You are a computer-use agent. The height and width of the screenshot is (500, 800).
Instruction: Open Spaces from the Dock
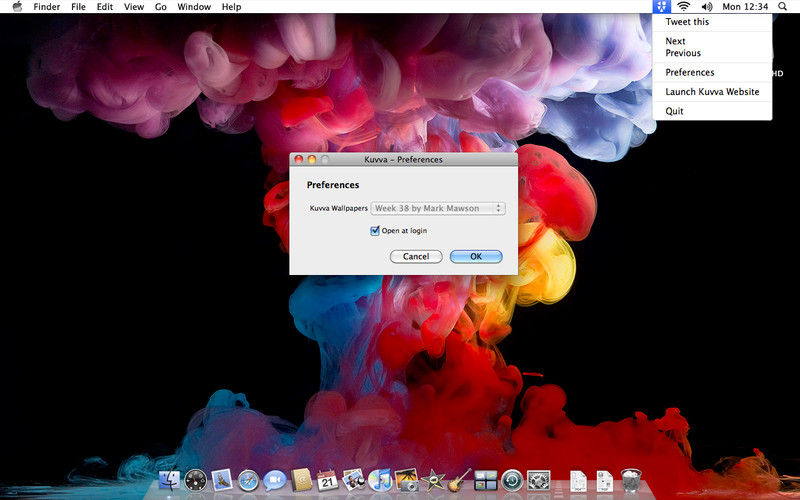point(486,481)
